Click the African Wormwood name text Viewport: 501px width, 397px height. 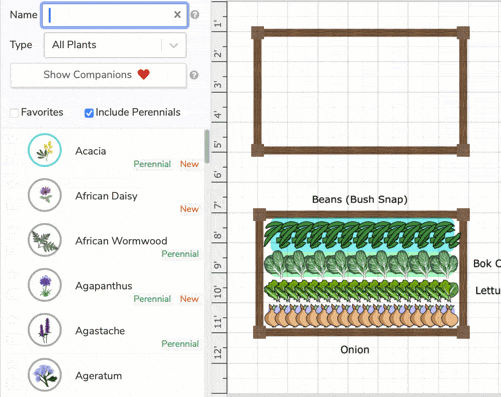(121, 241)
